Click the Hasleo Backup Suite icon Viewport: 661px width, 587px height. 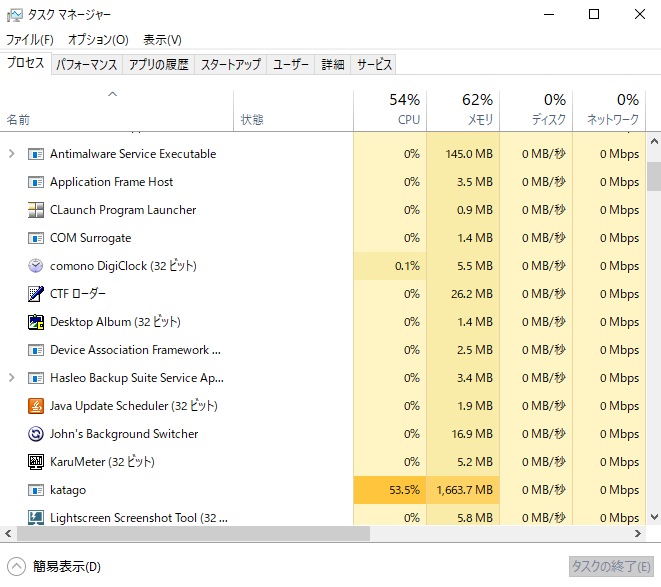pyautogui.click(x=36, y=378)
